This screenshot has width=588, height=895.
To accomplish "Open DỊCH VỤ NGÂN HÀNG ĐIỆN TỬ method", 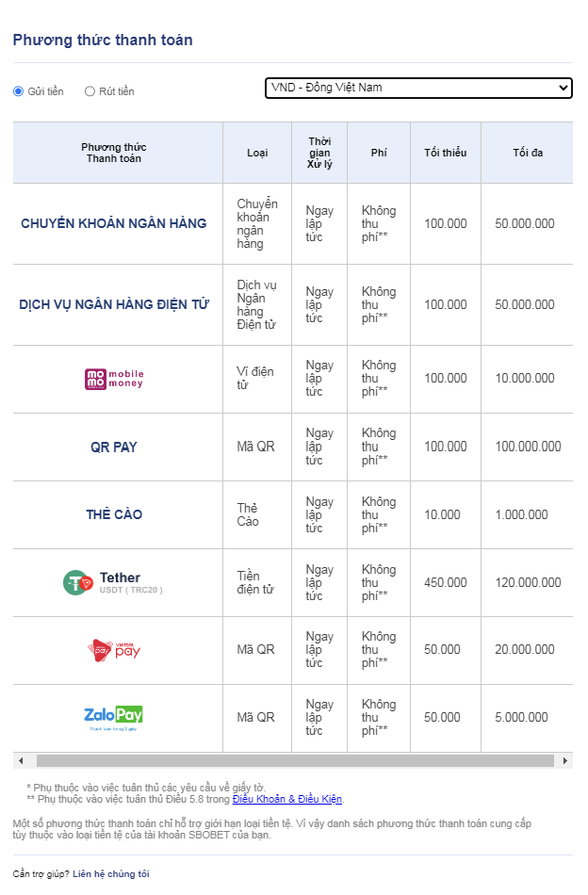I will 114,305.
